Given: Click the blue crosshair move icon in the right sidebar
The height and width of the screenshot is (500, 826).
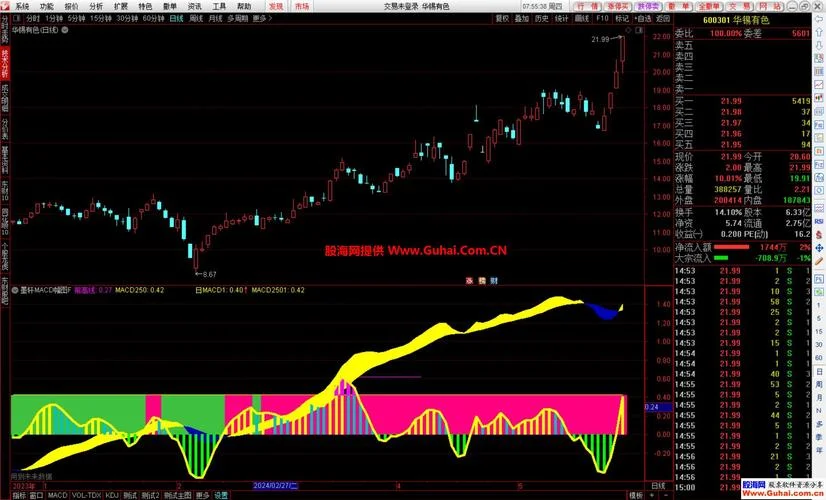Looking at the screenshot, I should tap(819, 248).
